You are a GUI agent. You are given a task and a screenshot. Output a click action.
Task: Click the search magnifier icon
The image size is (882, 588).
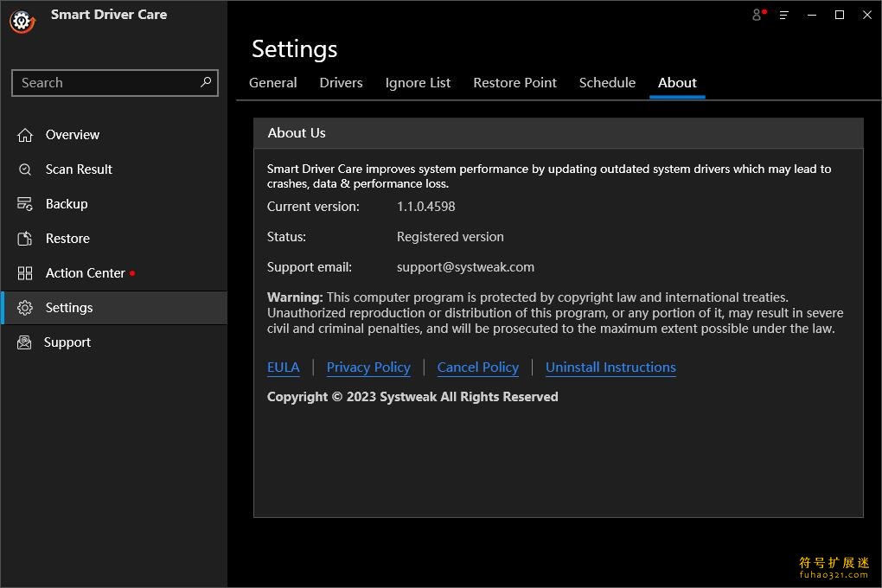[x=206, y=82]
